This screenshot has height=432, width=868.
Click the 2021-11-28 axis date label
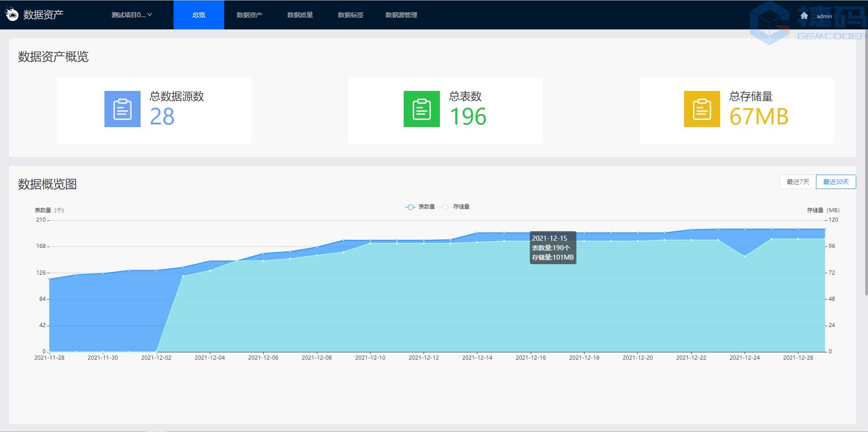pyautogui.click(x=49, y=358)
